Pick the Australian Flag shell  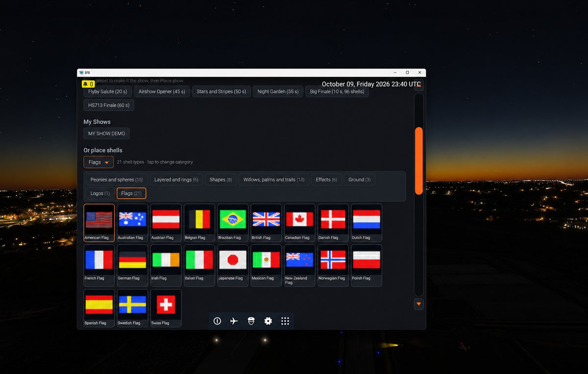[x=132, y=223]
